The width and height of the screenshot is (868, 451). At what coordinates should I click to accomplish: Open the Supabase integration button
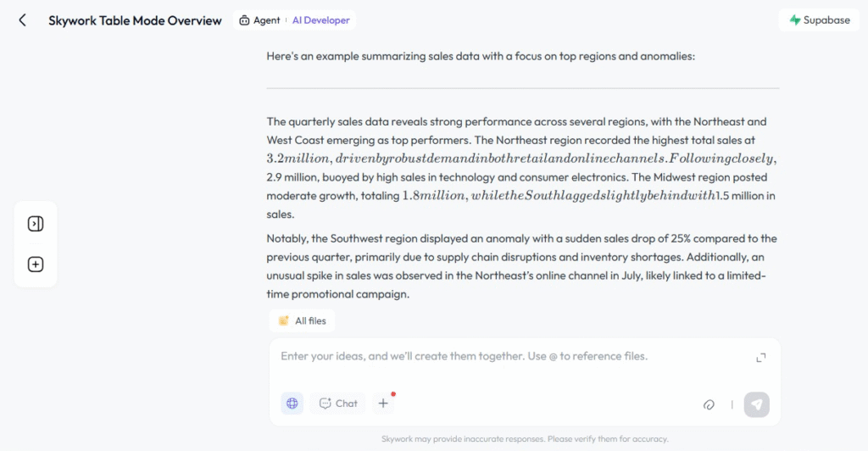point(819,20)
